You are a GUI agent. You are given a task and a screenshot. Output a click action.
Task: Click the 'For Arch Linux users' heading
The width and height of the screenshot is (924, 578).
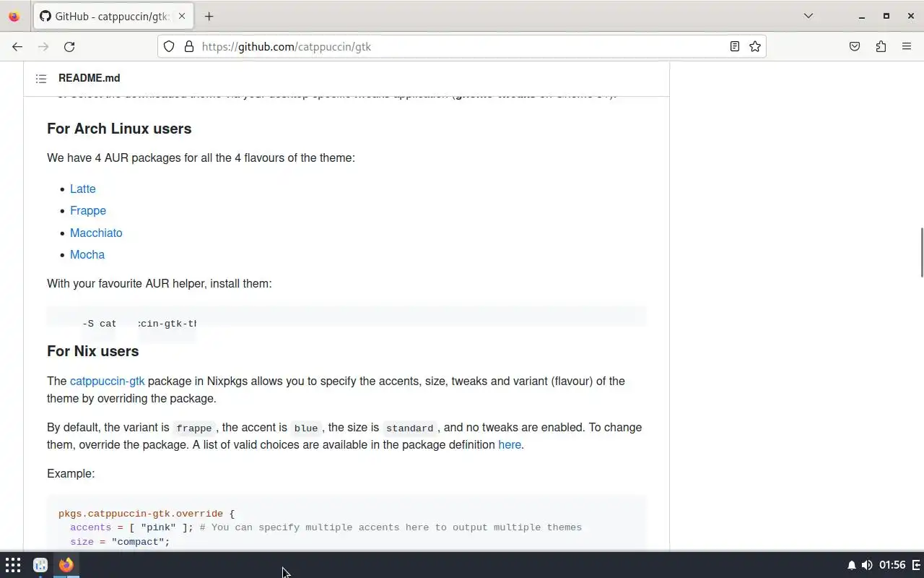pos(119,129)
